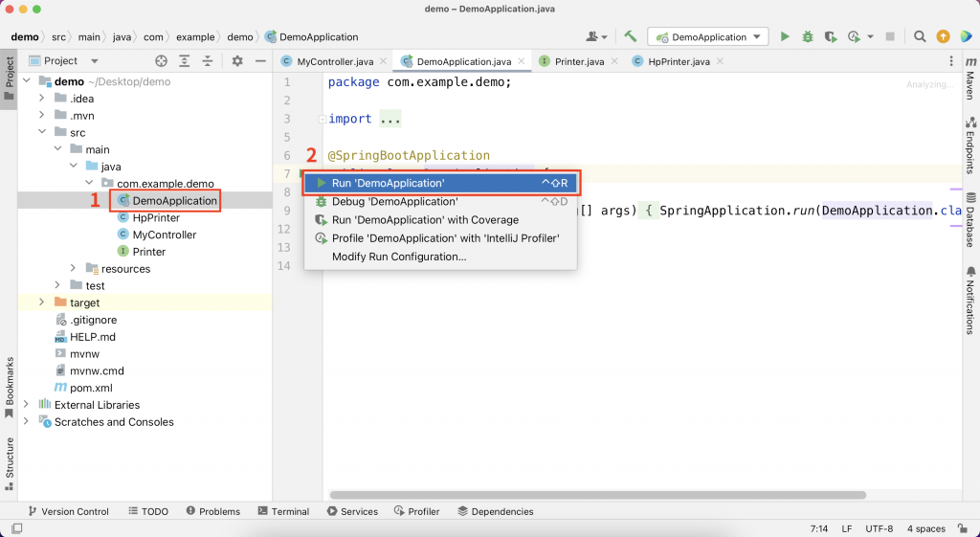Expand the resources folder
Screen dimensions: 980x537
(x=73, y=268)
